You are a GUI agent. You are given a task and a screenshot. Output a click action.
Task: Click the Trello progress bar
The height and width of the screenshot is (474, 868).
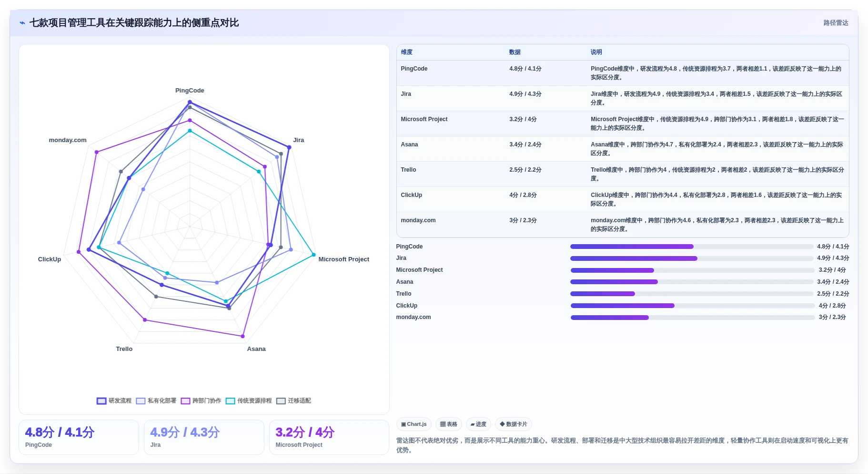coord(692,294)
